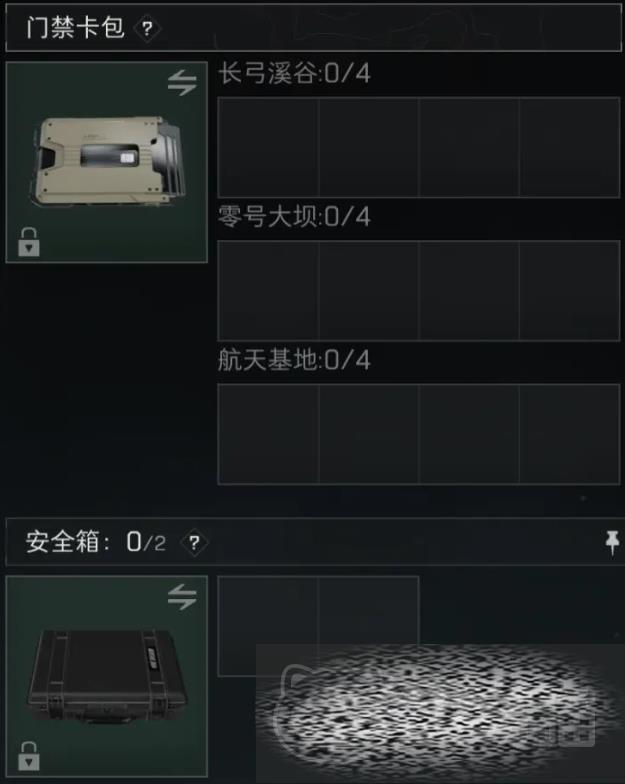Select the keycard case item image

coord(106,162)
